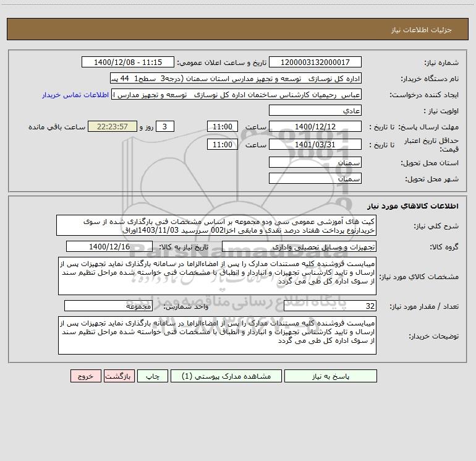Click the شهر محل تحویل field
Viewport: 476px width, 461px height.
click(315, 178)
